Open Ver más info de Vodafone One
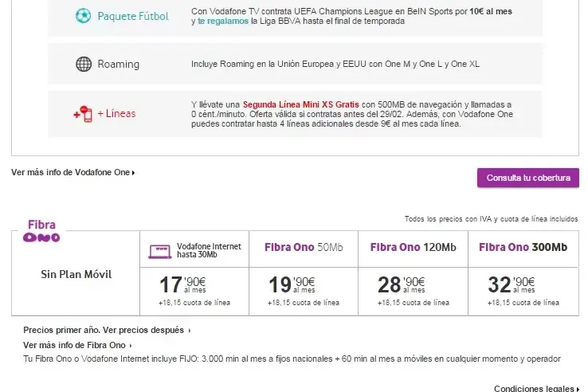Screen dimensions: 588x392 73,172
